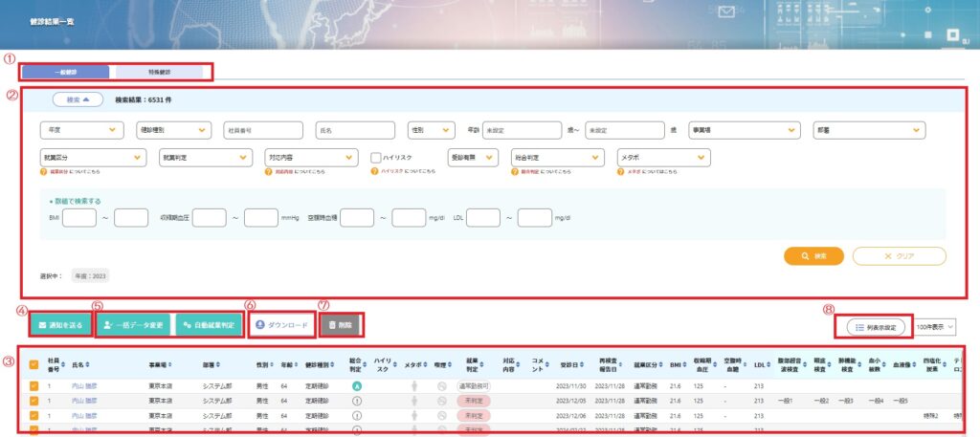Click the gray 削除 button

click(x=340, y=325)
